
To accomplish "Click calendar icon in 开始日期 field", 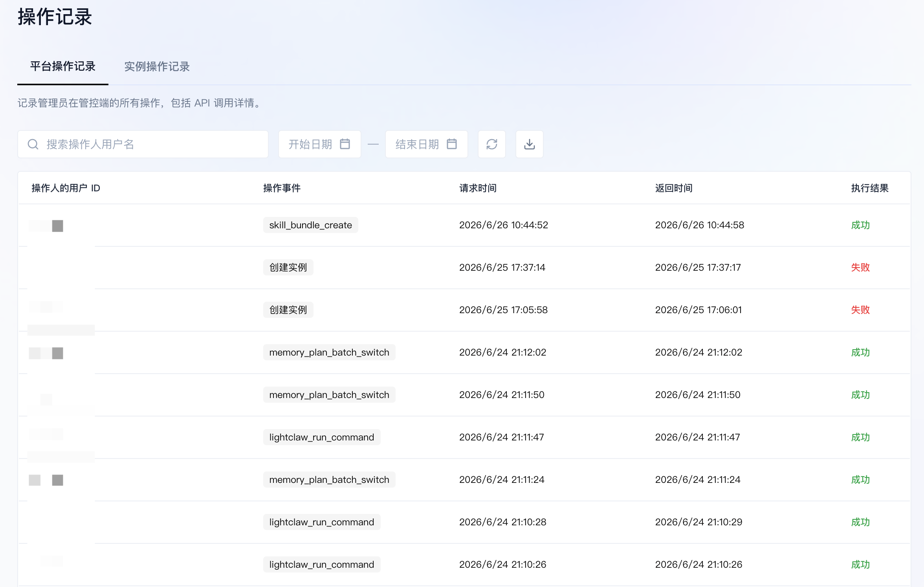I will tap(345, 144).
